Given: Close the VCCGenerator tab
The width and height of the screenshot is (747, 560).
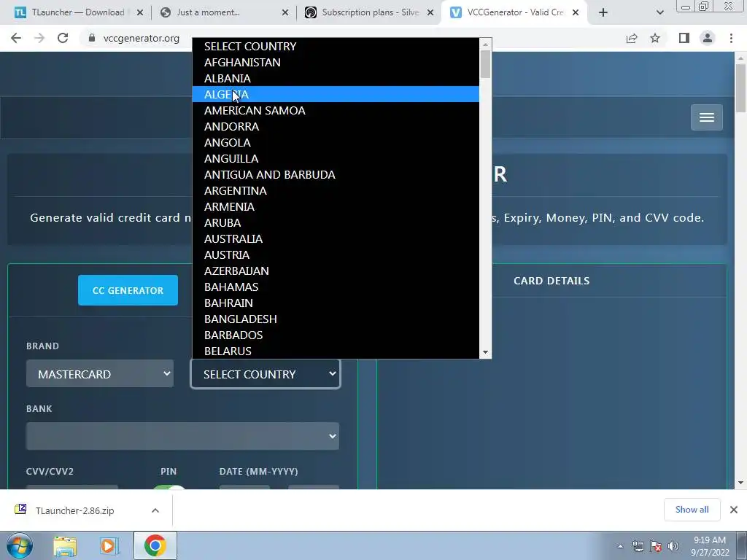Looking at the screenshot, I should 576,13.
